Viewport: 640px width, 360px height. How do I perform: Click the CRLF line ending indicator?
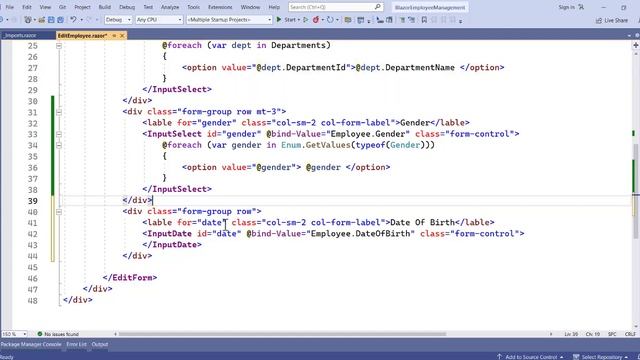click(x=630, y=334)
